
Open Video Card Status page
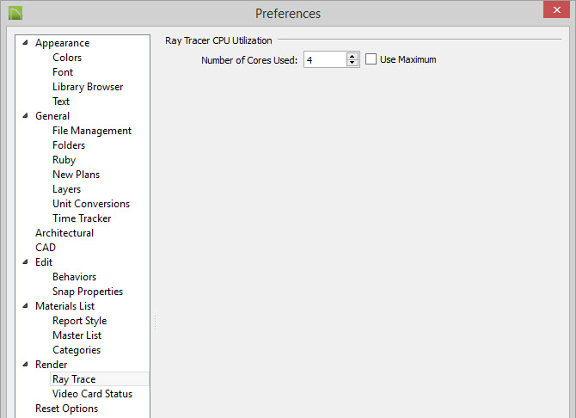tap(92, 394)
